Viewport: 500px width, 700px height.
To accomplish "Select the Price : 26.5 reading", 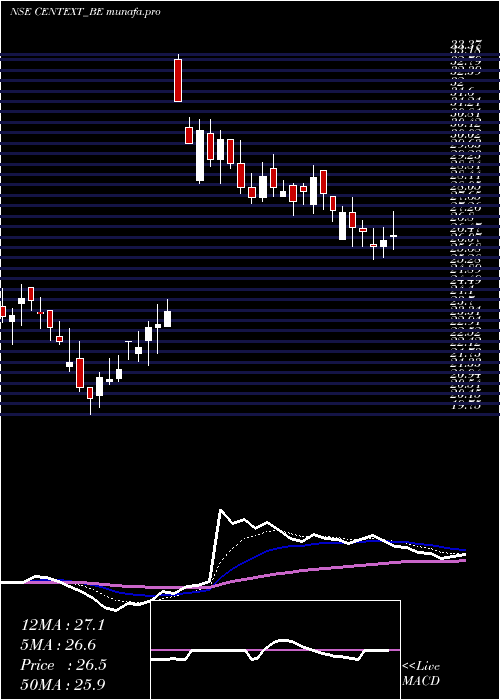I will tap(63, 664).
